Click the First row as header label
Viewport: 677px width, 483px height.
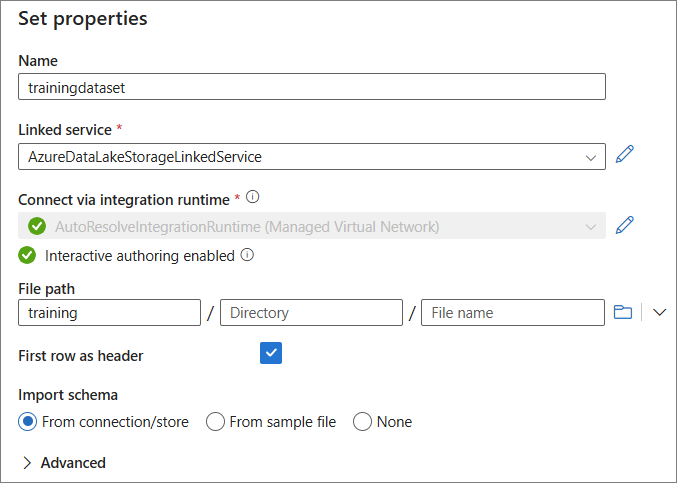80,356
